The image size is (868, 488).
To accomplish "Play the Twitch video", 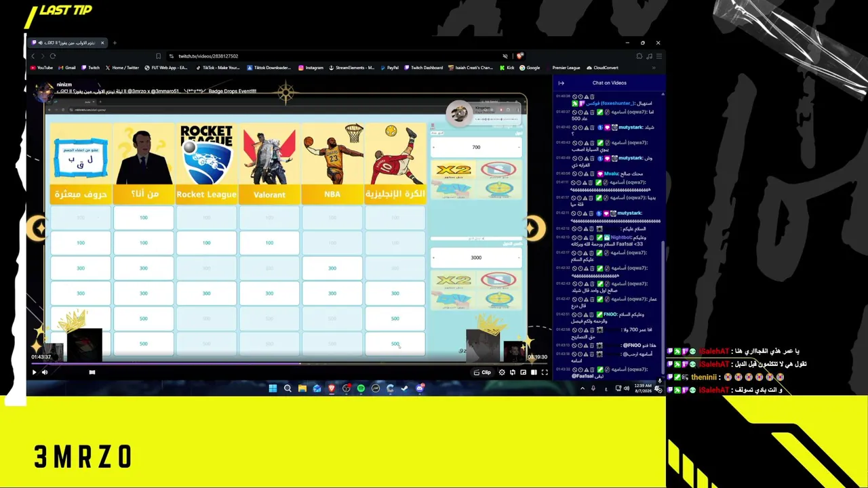I will 34,372.
